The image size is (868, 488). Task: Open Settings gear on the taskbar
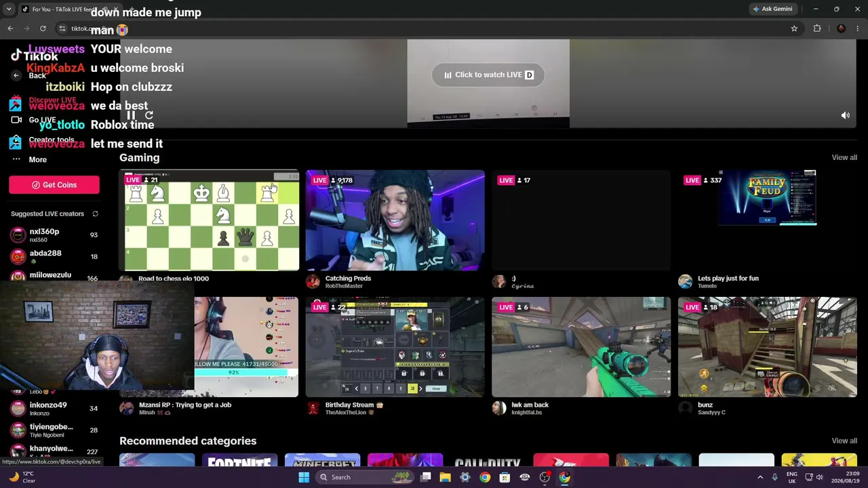(465, 477)
